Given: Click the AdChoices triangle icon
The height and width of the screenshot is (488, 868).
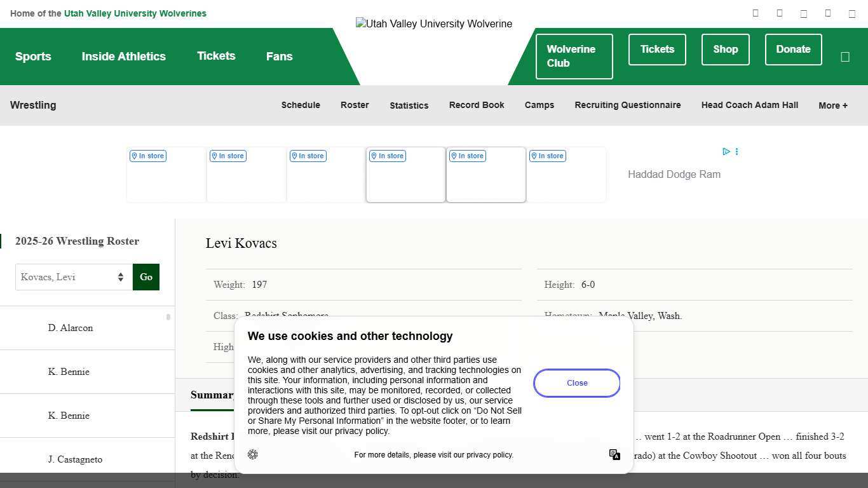Looking at the screenshot, I should 726,151.
